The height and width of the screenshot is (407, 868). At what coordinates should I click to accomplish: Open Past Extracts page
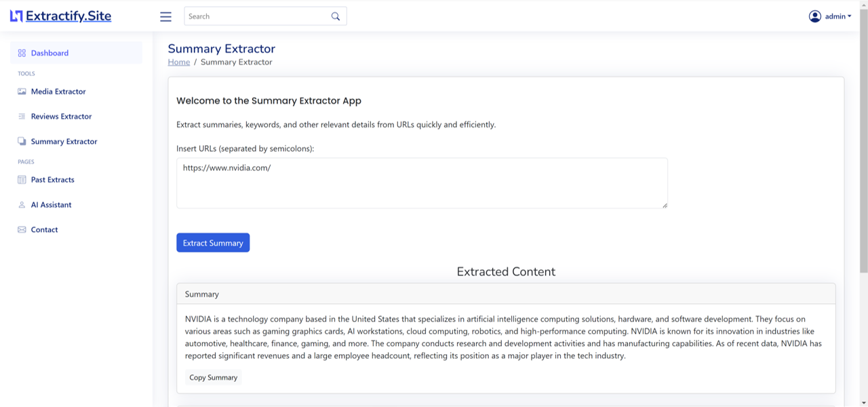point(77,180)
